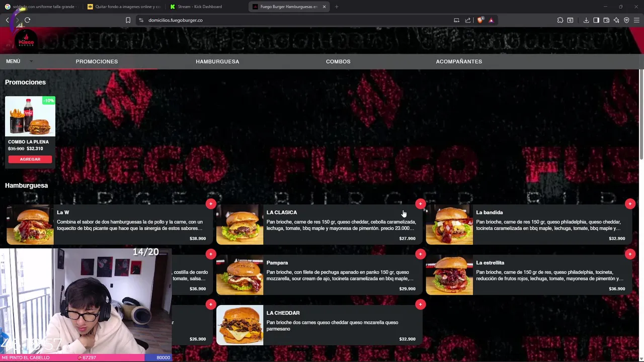644x362 pixels.
Task: Open La estrellita burger photo
Action: coord(449,275)
